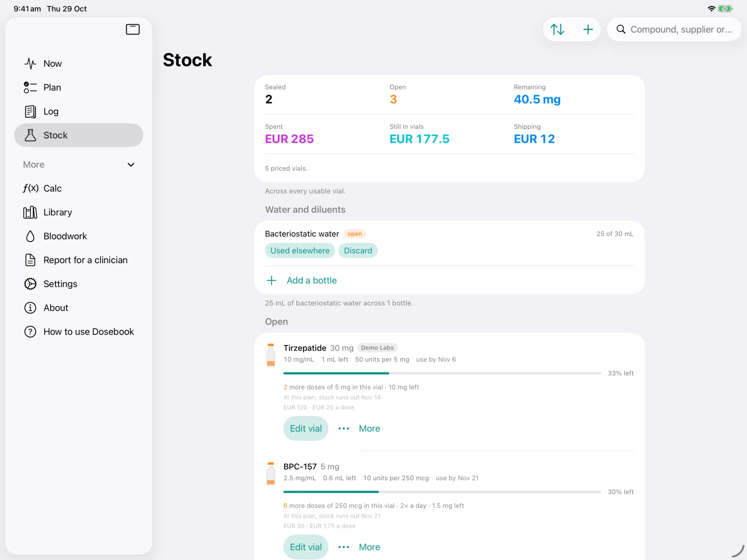
Task: Click the How to use help icon
Action: tap(30, 332)
